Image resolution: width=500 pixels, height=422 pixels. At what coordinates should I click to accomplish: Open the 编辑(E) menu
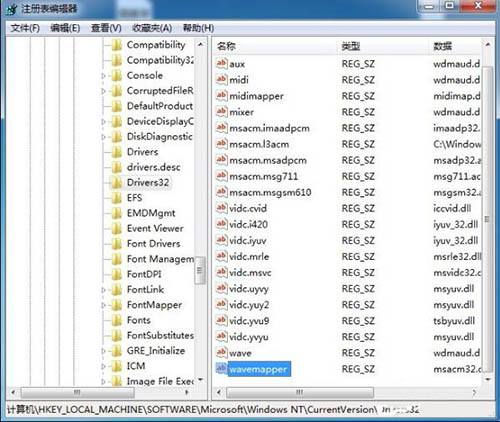(65, 28)
